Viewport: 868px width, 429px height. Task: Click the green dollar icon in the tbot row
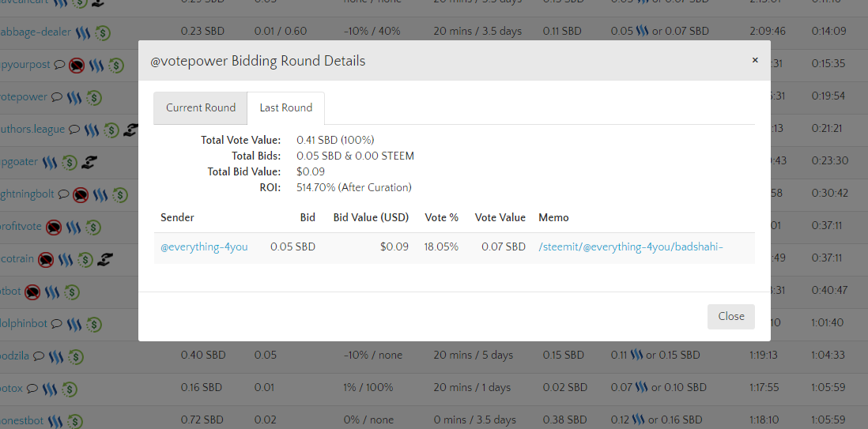72,292
